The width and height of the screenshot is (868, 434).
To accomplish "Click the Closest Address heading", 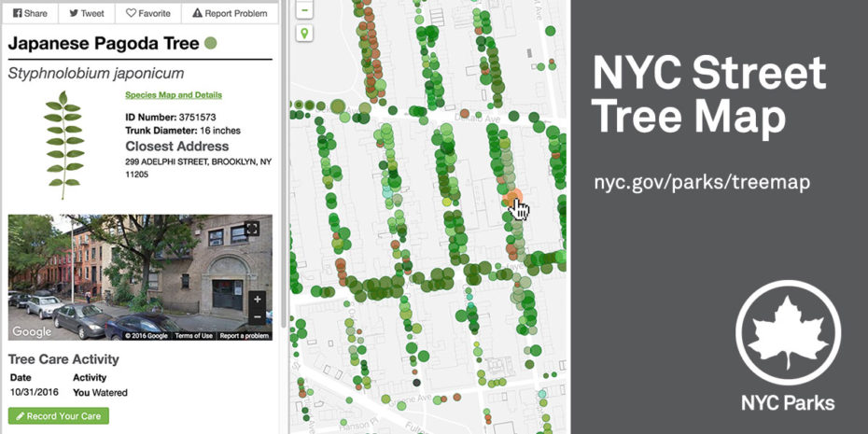I will tap(177, 147).
